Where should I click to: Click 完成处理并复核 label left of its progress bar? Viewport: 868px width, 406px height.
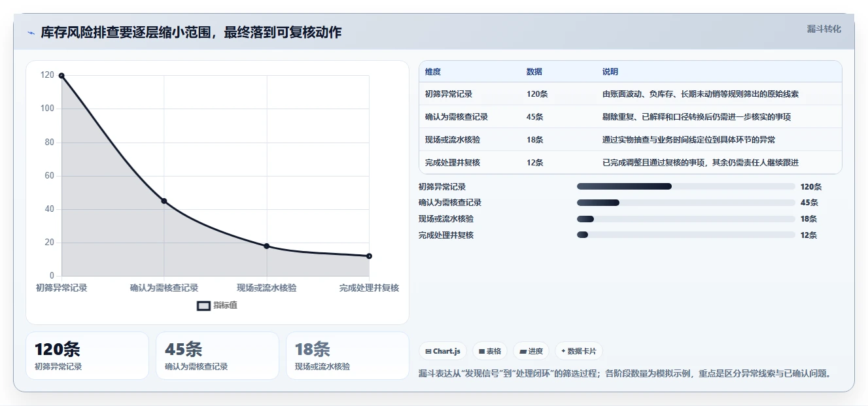446,235
